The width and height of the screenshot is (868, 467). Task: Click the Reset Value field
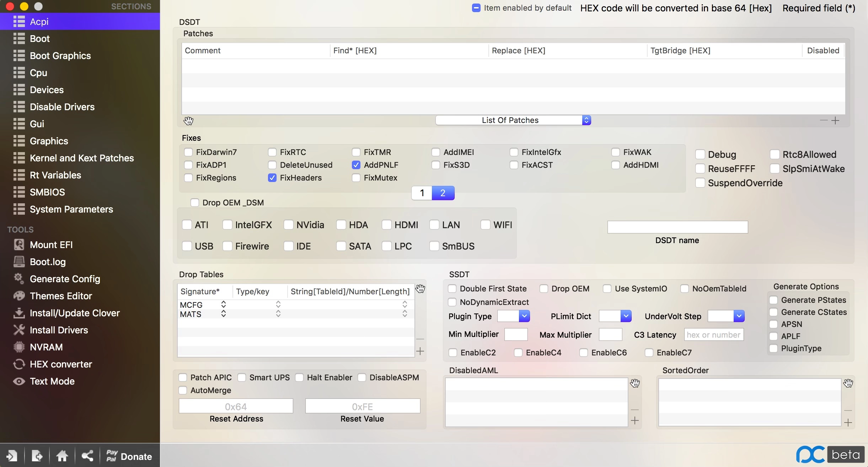tap(363, 406)
